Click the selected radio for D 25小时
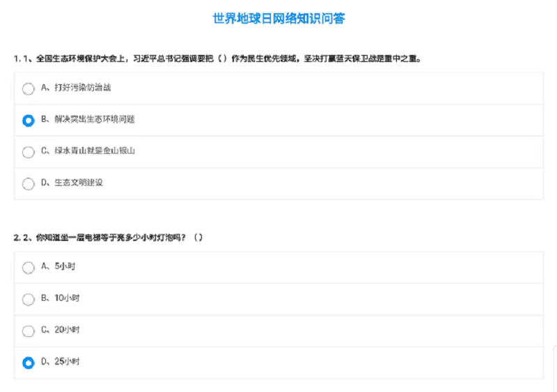Image resolution: width=557 pixels, height=392 pixels. click(28, 363)
